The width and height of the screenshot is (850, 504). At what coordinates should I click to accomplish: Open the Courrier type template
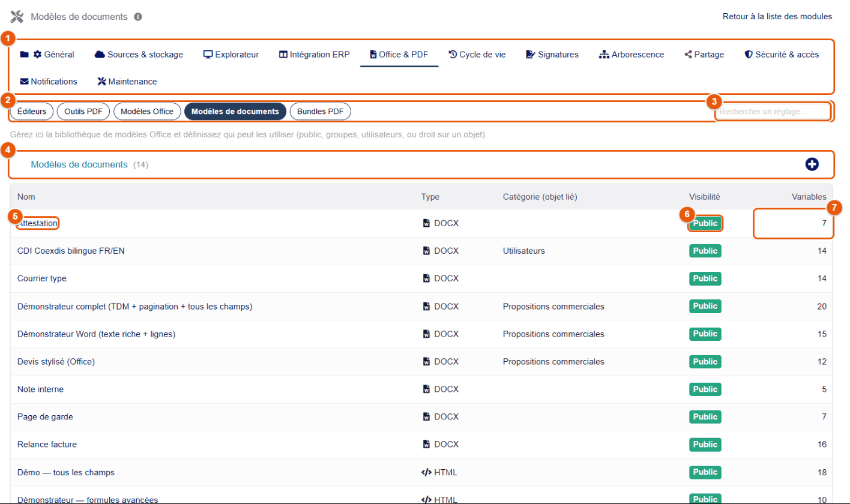42,278
